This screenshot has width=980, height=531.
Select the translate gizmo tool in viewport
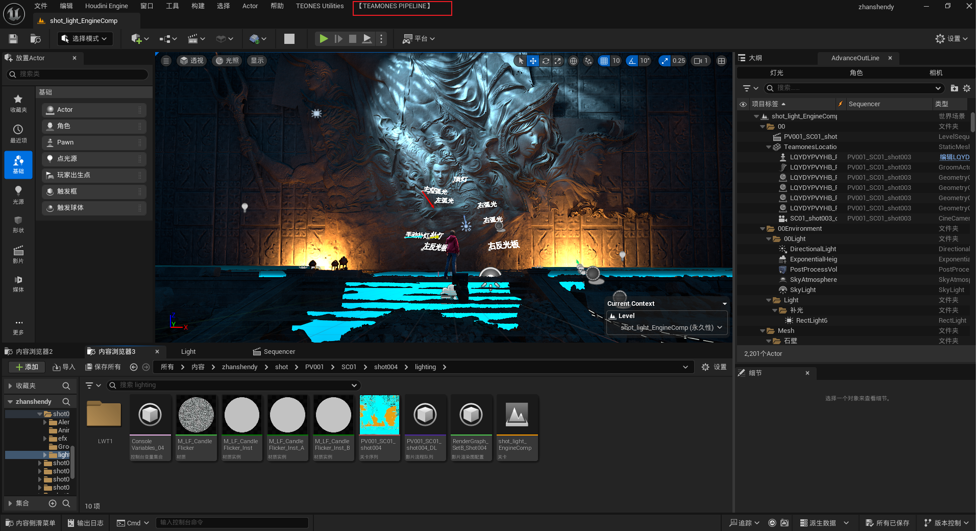click(533, 61)
